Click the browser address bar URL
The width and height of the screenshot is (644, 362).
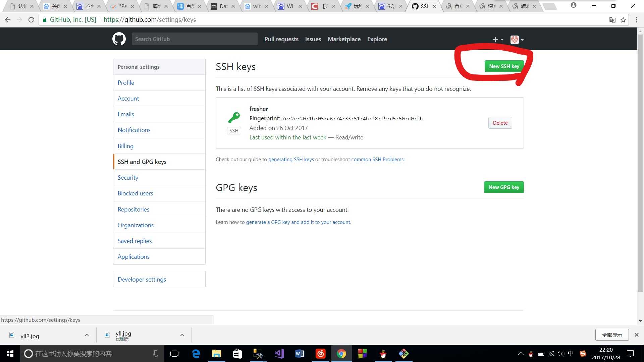click(x=150, y=20)
